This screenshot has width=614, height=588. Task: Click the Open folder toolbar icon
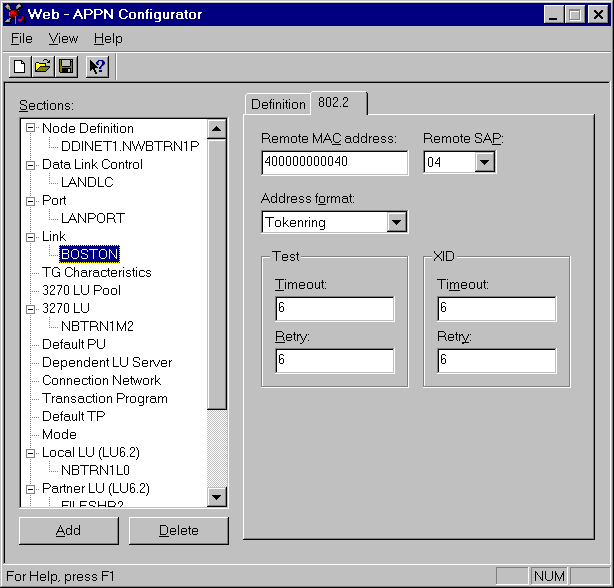pos(42,67)
